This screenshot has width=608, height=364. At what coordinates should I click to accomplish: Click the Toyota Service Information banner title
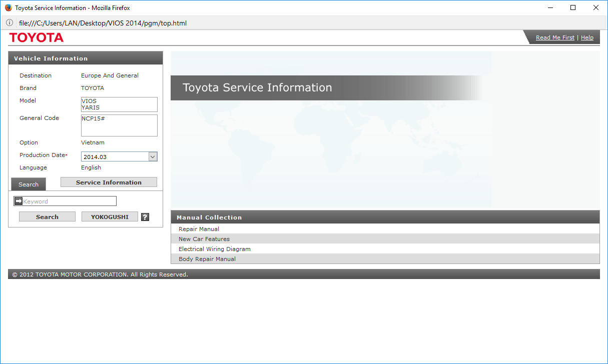pyautogui.click(x=257, y=87)
